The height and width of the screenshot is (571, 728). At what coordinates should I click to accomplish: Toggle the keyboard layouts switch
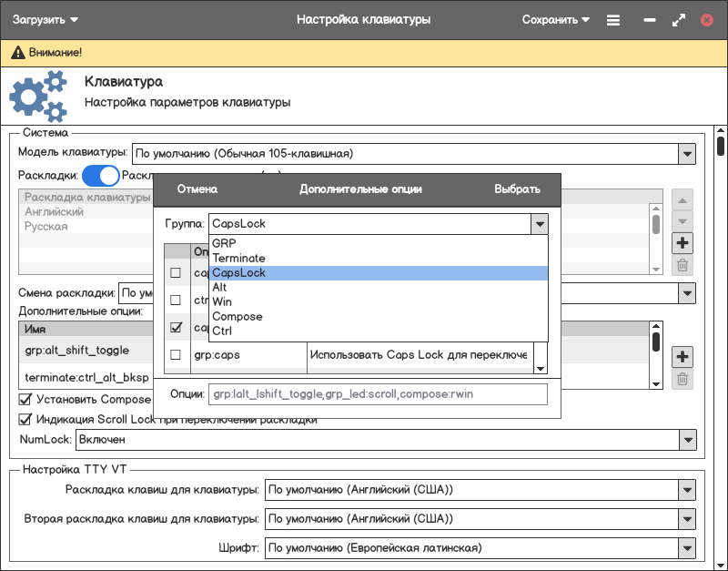click(101, 176)
